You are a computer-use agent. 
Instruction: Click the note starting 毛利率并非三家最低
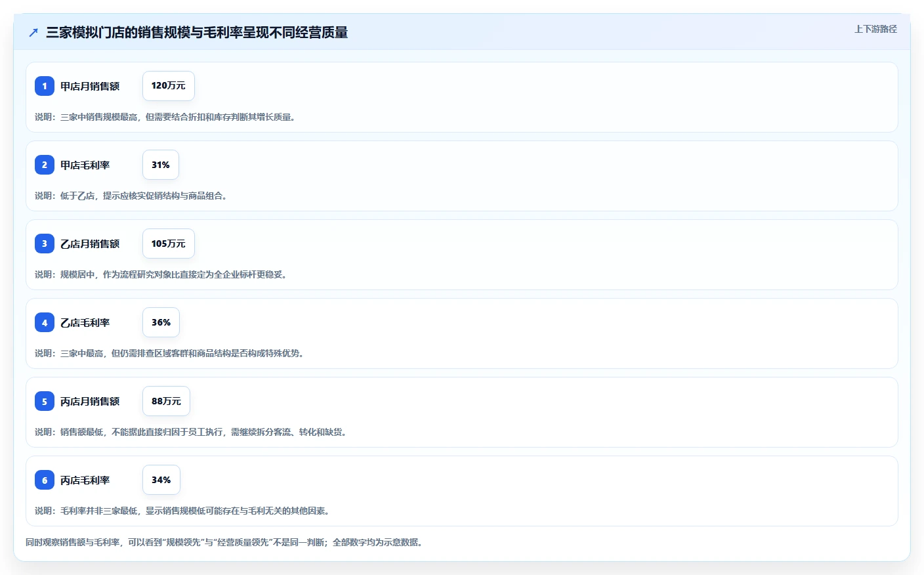tap(182, 511)
